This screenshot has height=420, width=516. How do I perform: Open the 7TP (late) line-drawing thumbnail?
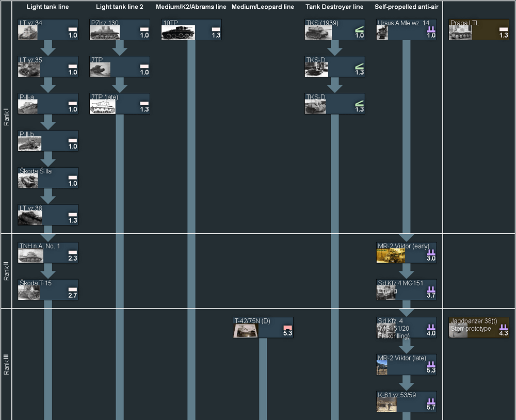click(103, 107)
